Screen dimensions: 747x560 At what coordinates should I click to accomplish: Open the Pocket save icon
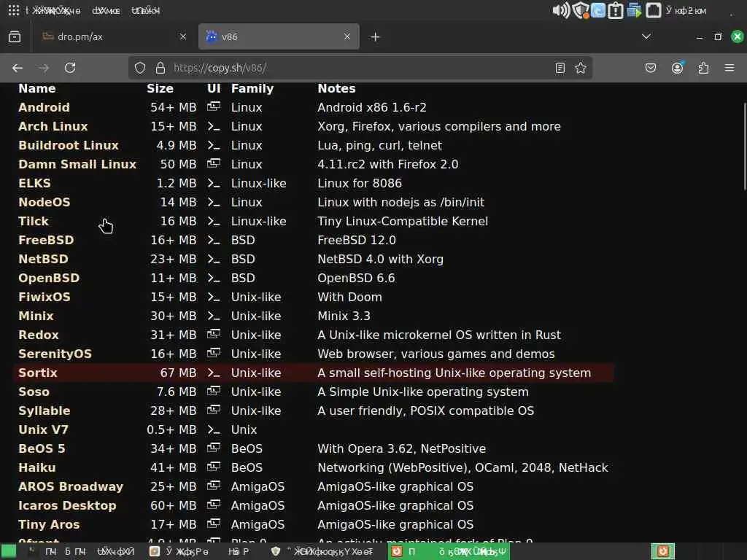pyautogui.click(x=650, y=68)
